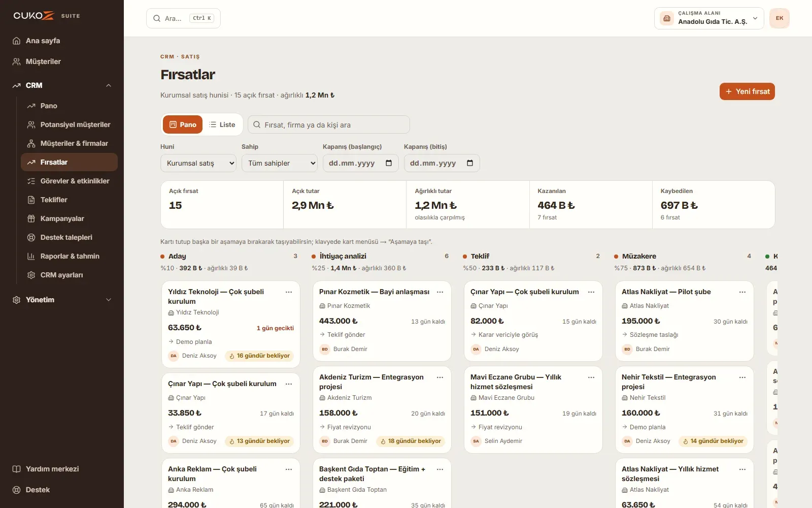Open Yardım merkezi help center
812x508 pixels.
click(x=62, y=469)
